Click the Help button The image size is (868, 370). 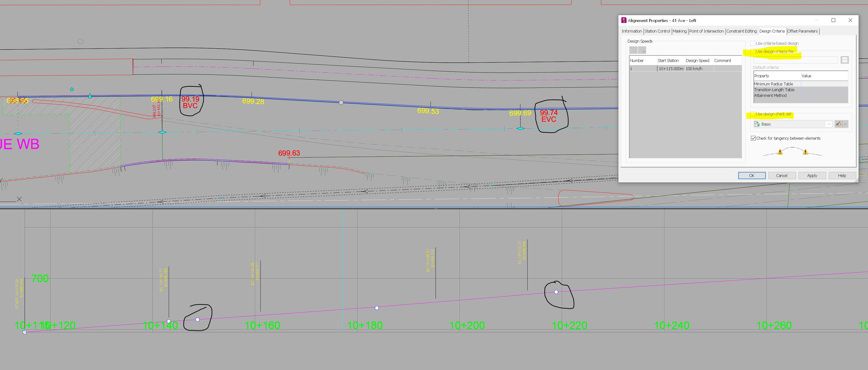tap(842, 175)
